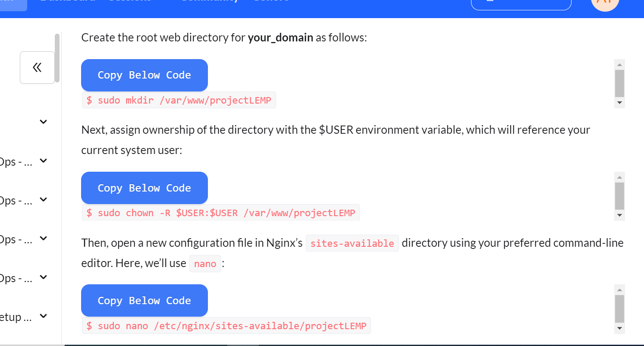644x346 pixels.
Task: Open the Sessions menu item
Action: 130,2
